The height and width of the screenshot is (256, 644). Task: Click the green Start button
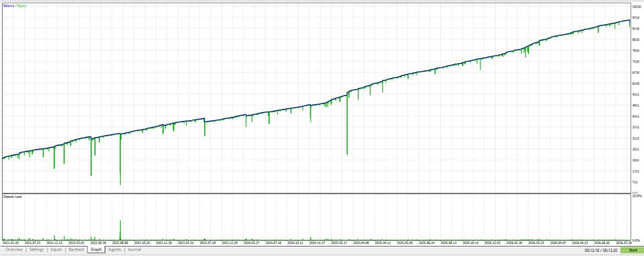tap(633, 250)
